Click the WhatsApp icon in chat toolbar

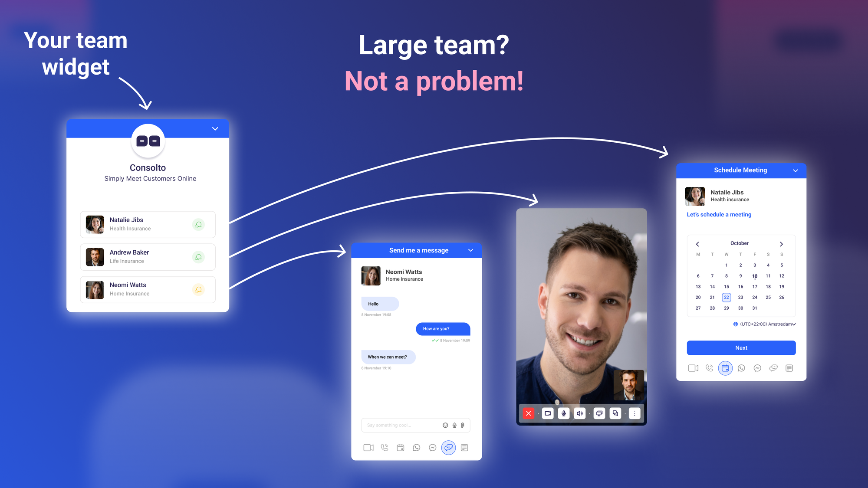(x=417, y=448)
